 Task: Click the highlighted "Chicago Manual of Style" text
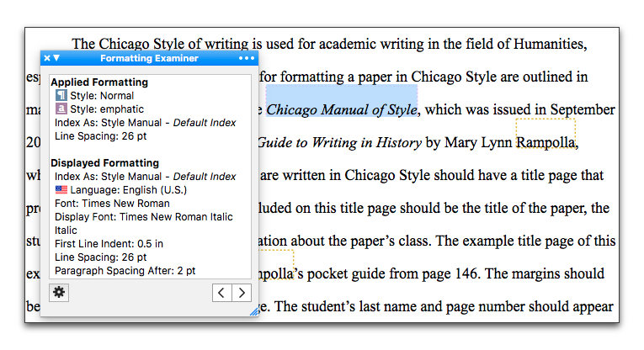[342, 109]
